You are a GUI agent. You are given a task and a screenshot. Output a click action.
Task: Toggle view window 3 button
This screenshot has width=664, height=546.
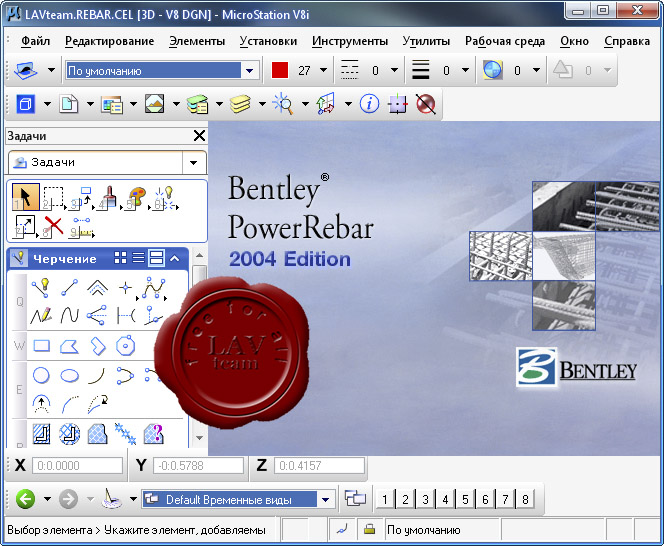(425, 499)
